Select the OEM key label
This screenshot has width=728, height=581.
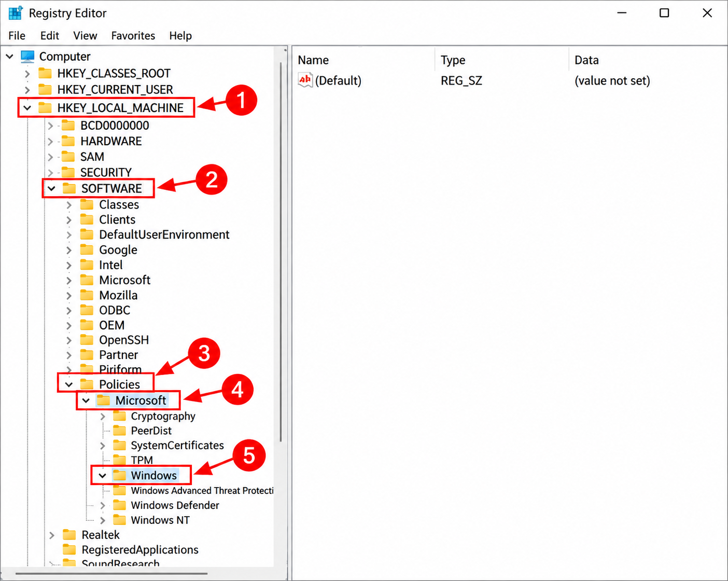click(112, 325)
